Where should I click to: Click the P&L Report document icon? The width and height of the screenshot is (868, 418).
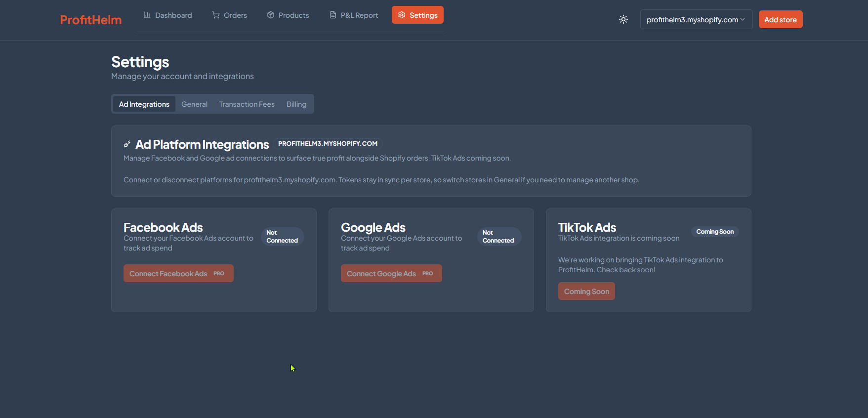pos(333,15)
